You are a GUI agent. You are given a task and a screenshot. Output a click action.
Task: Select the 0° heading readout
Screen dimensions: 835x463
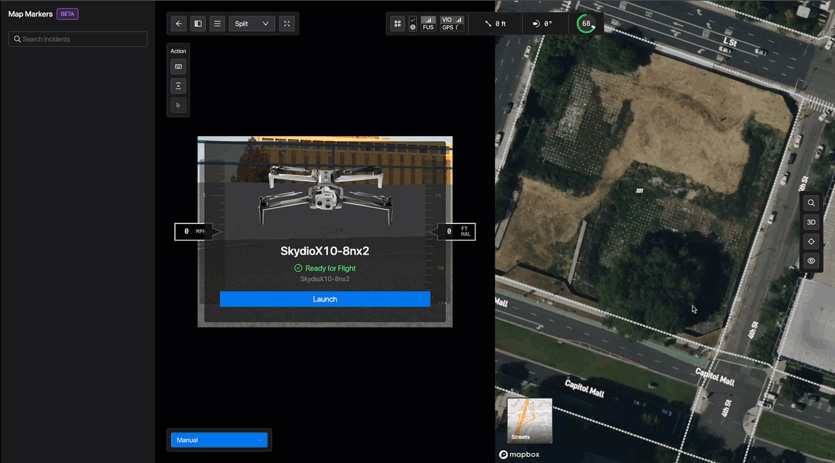pos(543,23)
